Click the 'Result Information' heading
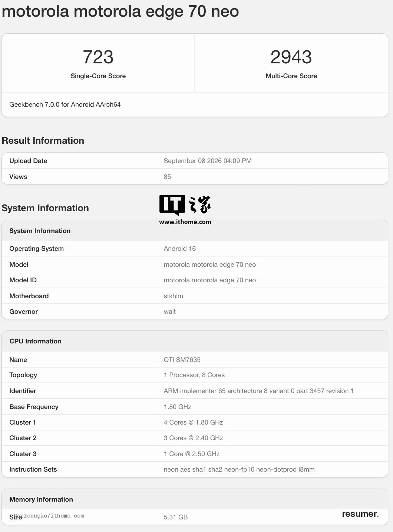Image resolution: width=393 pixels, height=532 pixels. pos(43,141)
